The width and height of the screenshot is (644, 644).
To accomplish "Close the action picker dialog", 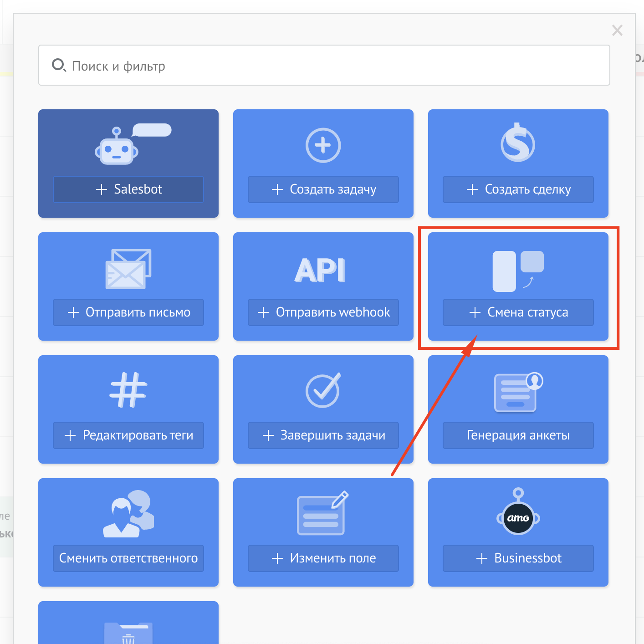I will [x=617, y=31].
